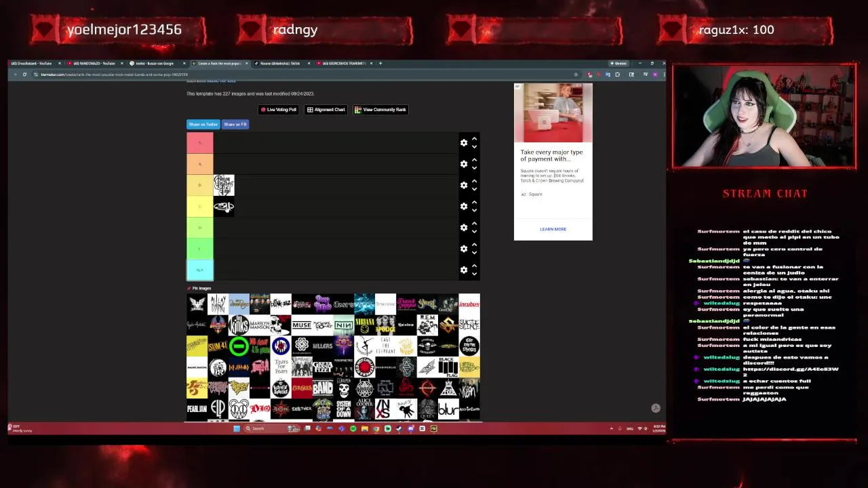Select the Pearl Jam logo
The height and width of the screenshot is (488, 868).
click(x=197, y=409)
